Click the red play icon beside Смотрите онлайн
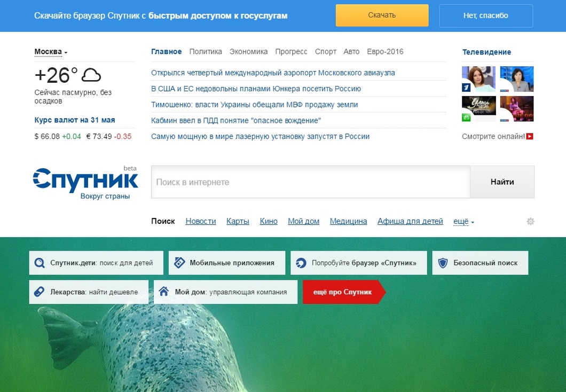 click(x=530, y=136)
